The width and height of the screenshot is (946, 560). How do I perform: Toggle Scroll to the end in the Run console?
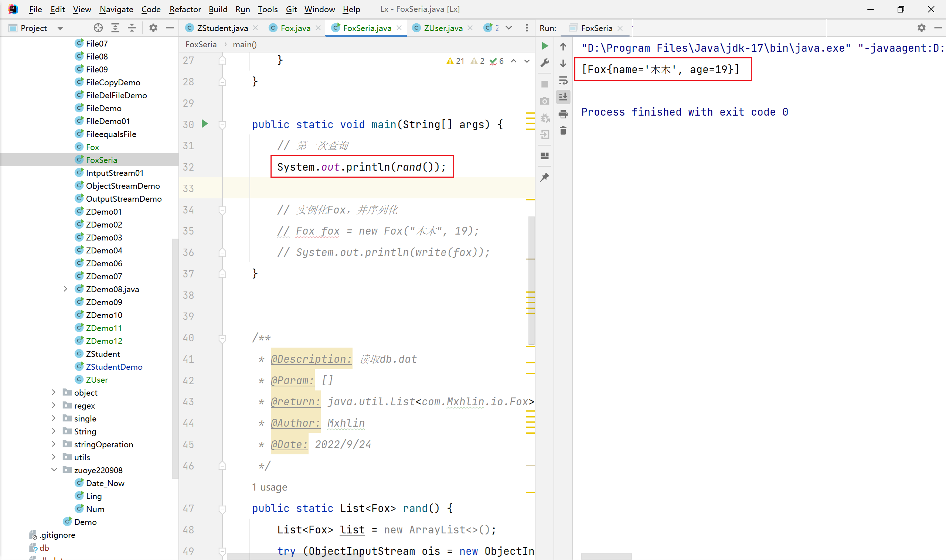[563, 97]
